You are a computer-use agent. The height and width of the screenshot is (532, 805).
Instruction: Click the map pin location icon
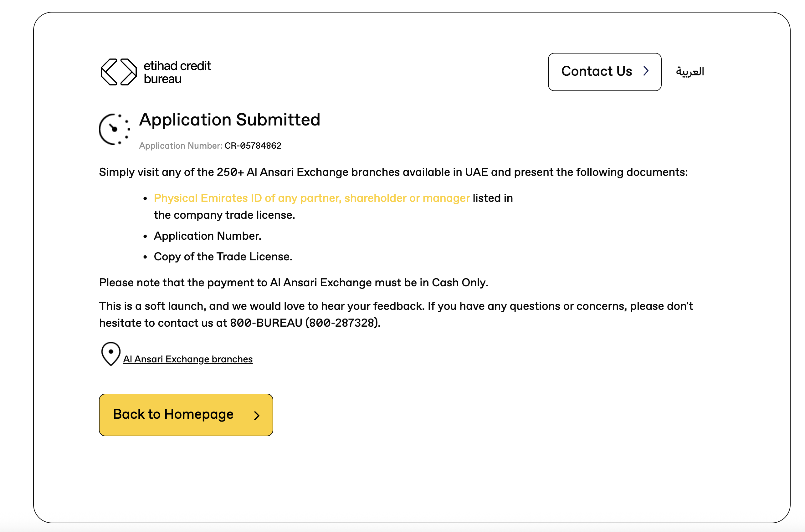110,354
